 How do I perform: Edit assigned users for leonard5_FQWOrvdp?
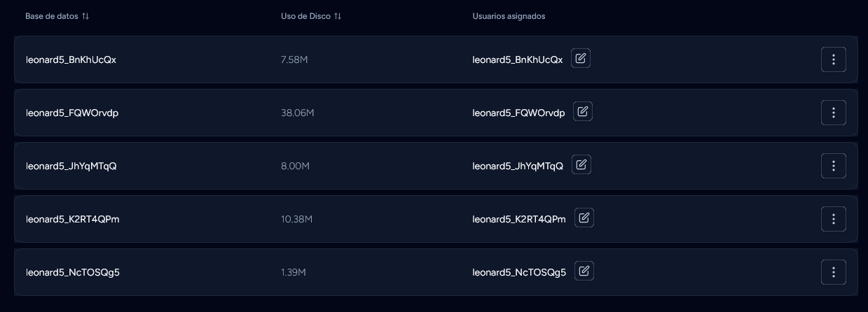point(582,112)
